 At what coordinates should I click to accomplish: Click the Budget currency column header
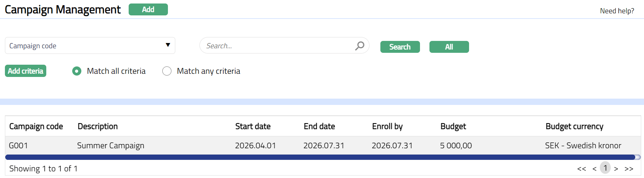point(574,126)
